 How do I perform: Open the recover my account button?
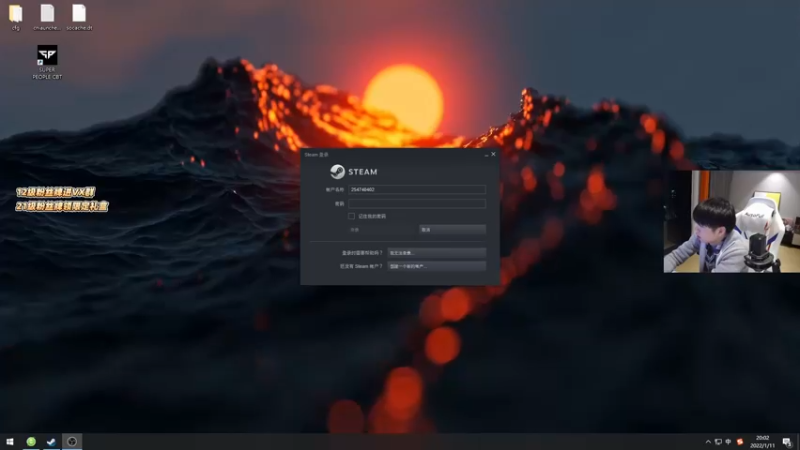(436, 253)
